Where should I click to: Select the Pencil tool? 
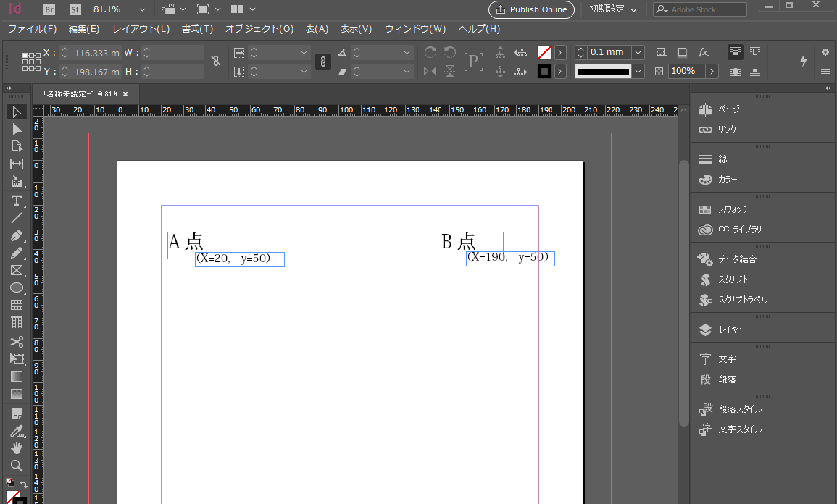point(17,253)
